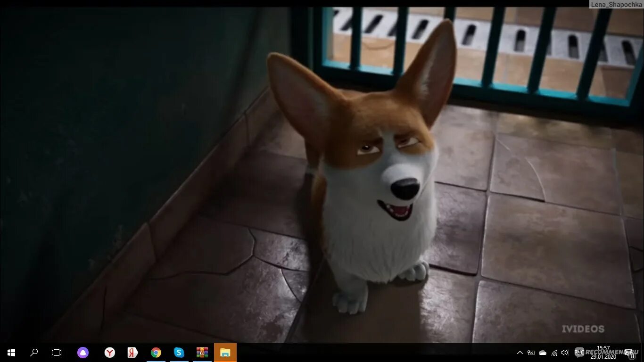Open File Explorer on the taskbar
The width and height of the screenshot is (644, 362).
click(225, 353)
